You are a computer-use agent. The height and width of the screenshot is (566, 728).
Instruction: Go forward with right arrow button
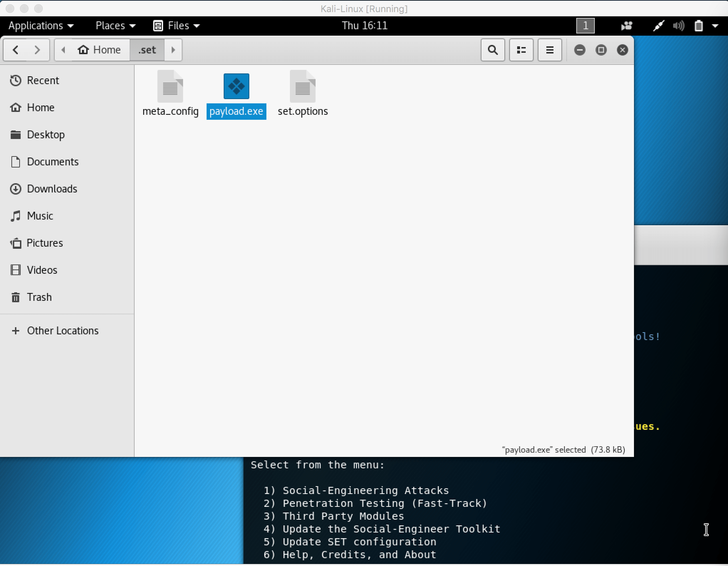pyautogui.click(x=37, y=50)
